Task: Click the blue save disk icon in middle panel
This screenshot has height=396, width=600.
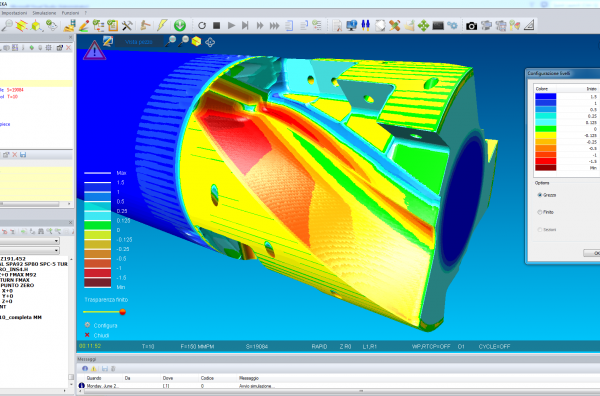Action: tap(23, 155)
